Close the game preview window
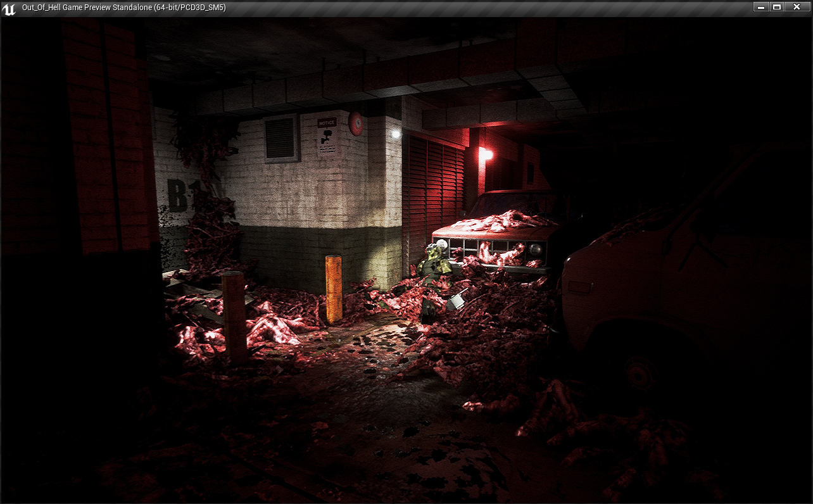This screenshot has width=813, height=504. 797,7
